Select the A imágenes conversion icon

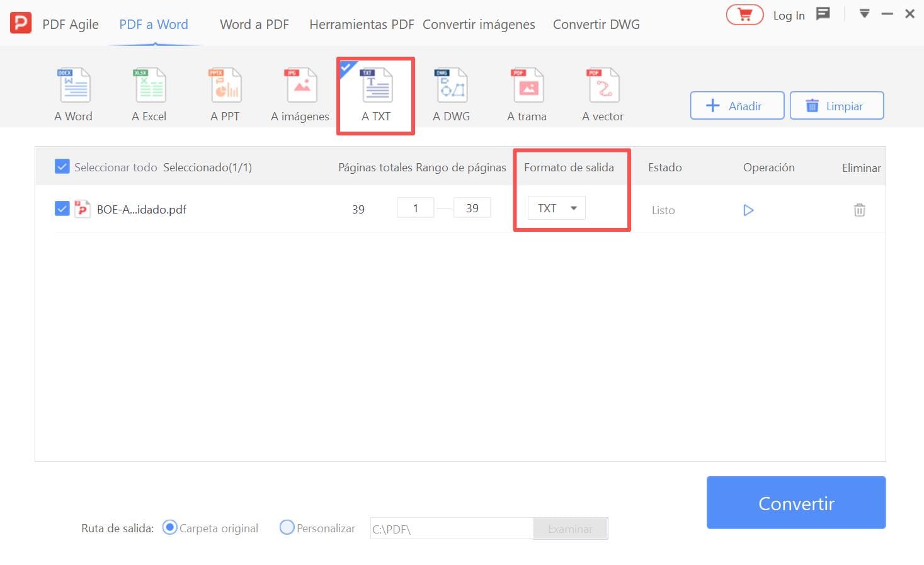tap(301, 86)
